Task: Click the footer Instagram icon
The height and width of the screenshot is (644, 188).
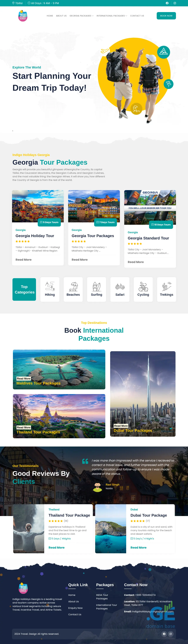Action: (x=171, y=634)
